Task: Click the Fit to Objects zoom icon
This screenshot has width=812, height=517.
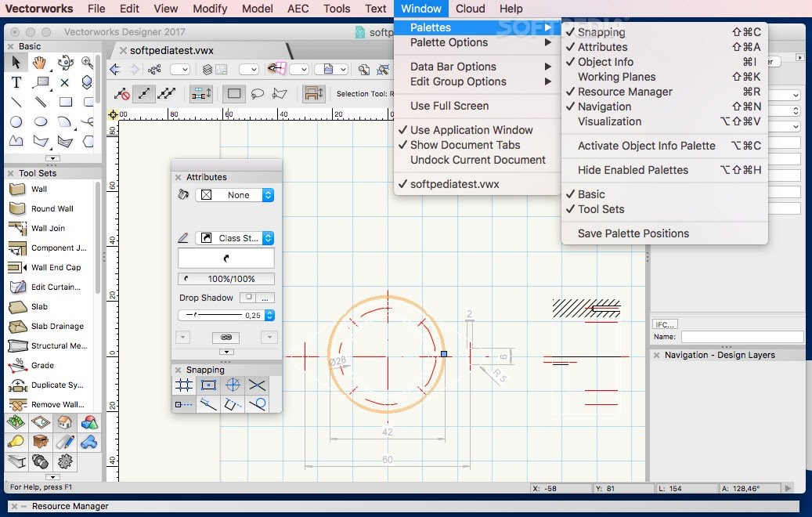Action: [x=383, y=70]
